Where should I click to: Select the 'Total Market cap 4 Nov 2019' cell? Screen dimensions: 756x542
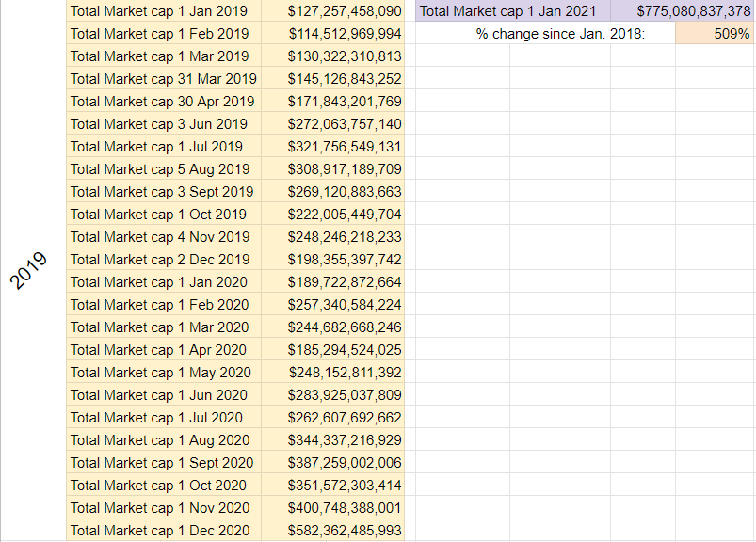164,236
